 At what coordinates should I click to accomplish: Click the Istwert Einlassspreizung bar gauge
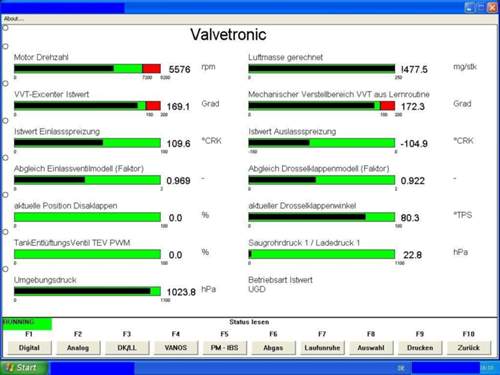(x=87, y=143)
